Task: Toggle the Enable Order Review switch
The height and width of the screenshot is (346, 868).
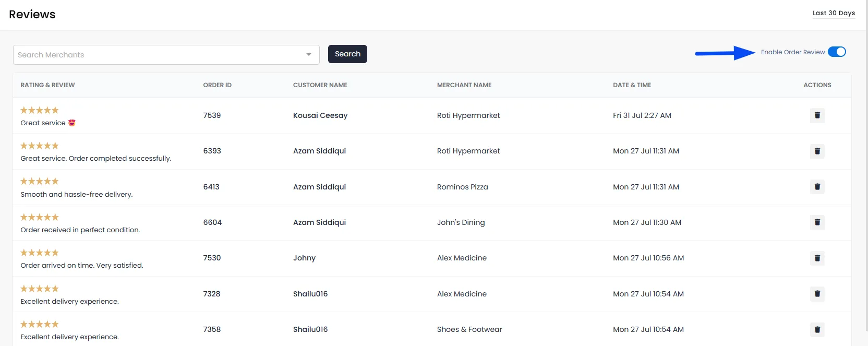Action: pyautogui.click(x=837, y=52)
